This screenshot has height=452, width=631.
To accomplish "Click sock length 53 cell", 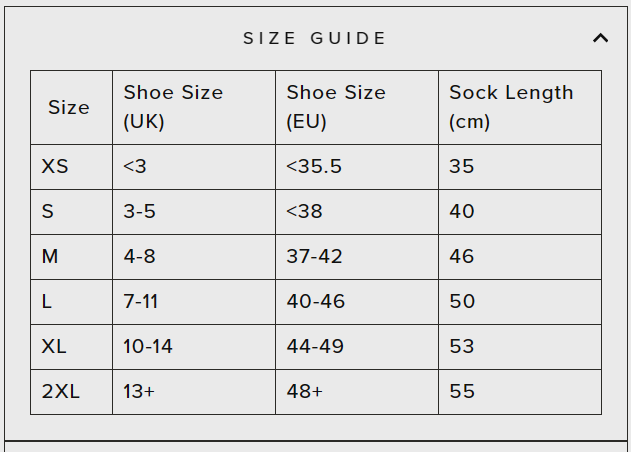I will point(462,346).
